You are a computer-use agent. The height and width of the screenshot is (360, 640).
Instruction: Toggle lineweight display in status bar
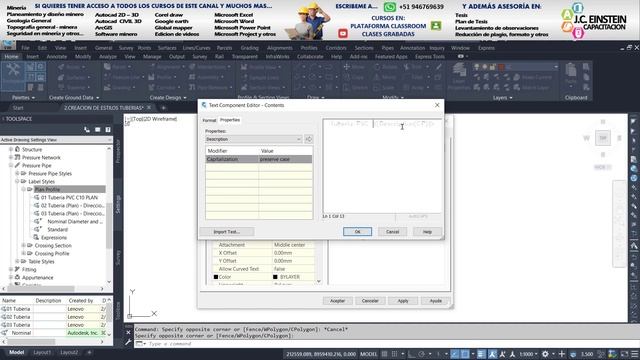click(482, 354)
